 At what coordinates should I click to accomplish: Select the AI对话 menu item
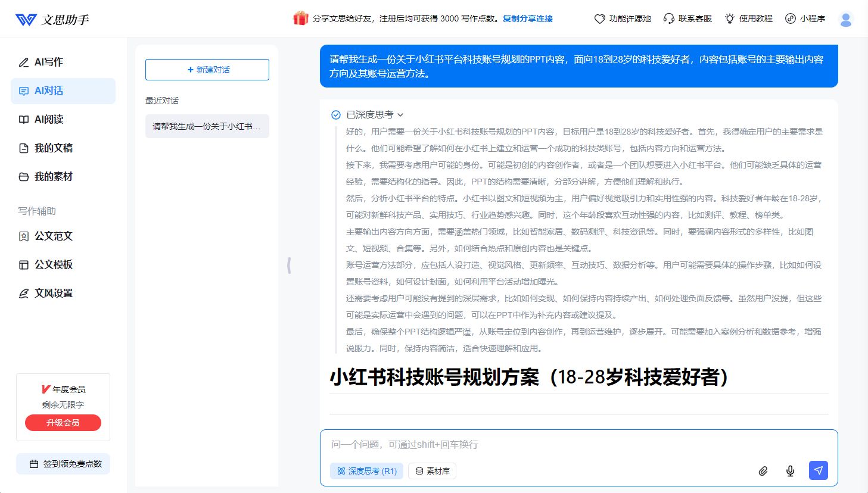tap(63, 91)
